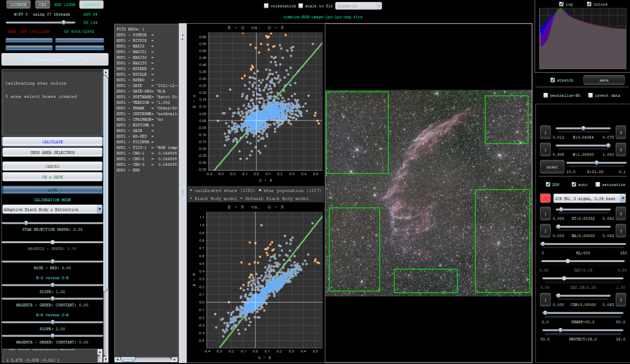Open the 20% BG, 3 sigma preset dropdown
This screenshot has width=630, height=364.
pos(590,198)
